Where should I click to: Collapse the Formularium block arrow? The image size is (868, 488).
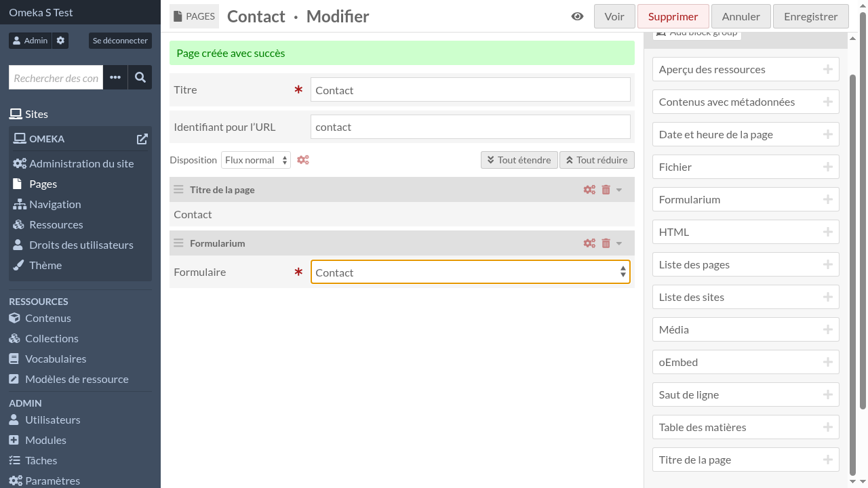(619, 243)
